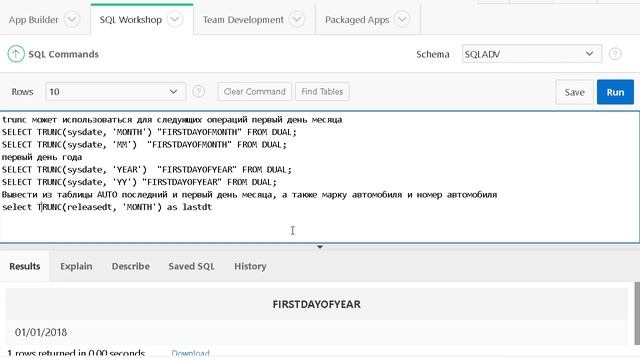Screen dimensions: 640x360
Task: Click the results area vertical scrollbar
Action: pyautogui.click(x=637, y=314)
